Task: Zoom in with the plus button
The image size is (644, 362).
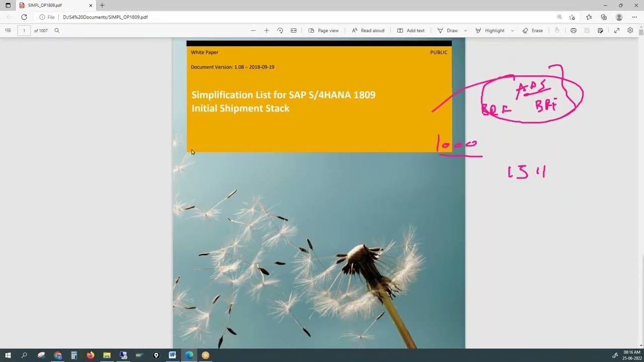Action: [267, 31]
